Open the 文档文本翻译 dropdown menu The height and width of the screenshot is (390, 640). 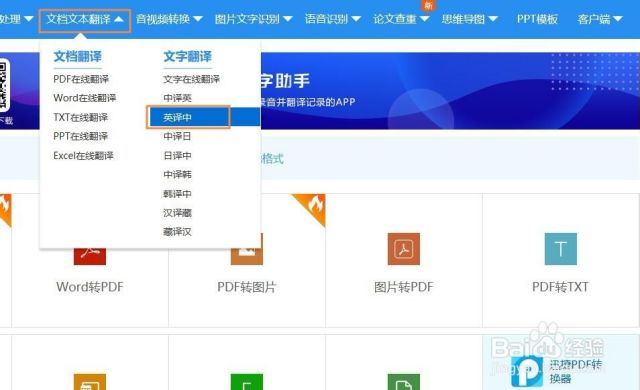85,20
